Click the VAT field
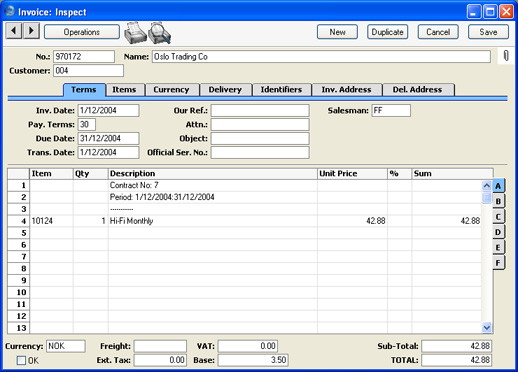 pos(248,346)
